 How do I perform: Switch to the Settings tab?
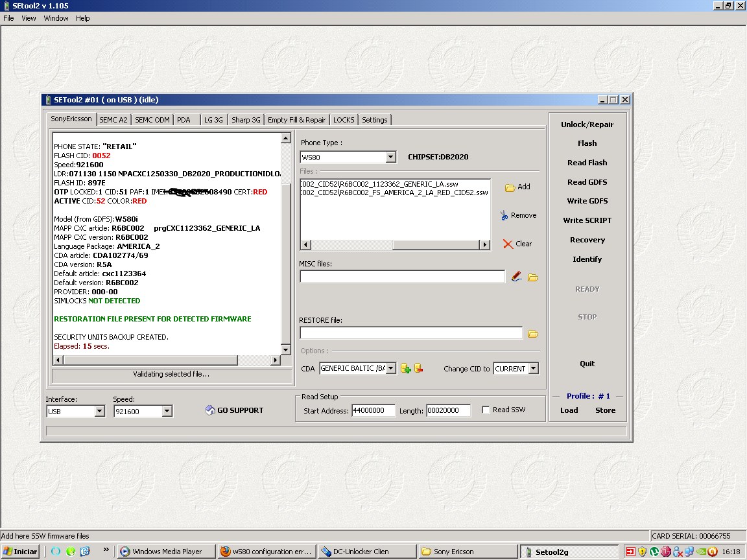point(374,120)
